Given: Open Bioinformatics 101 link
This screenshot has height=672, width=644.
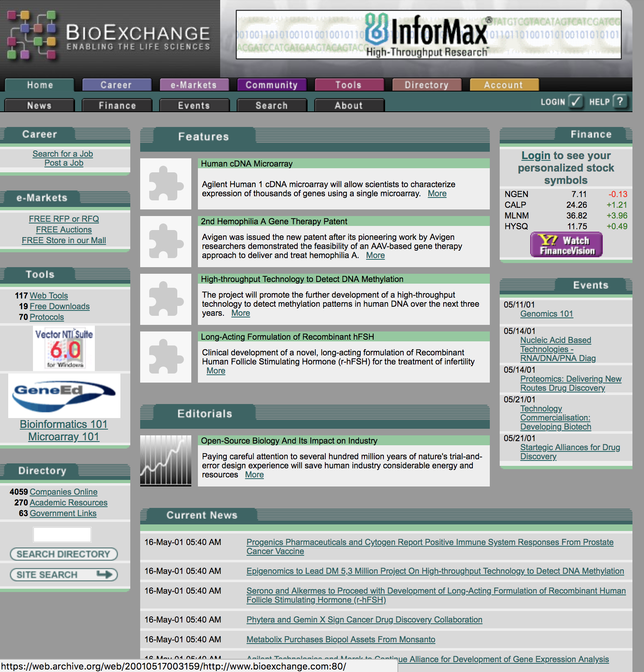Looking at the screenshot, I should coord(64,424).
